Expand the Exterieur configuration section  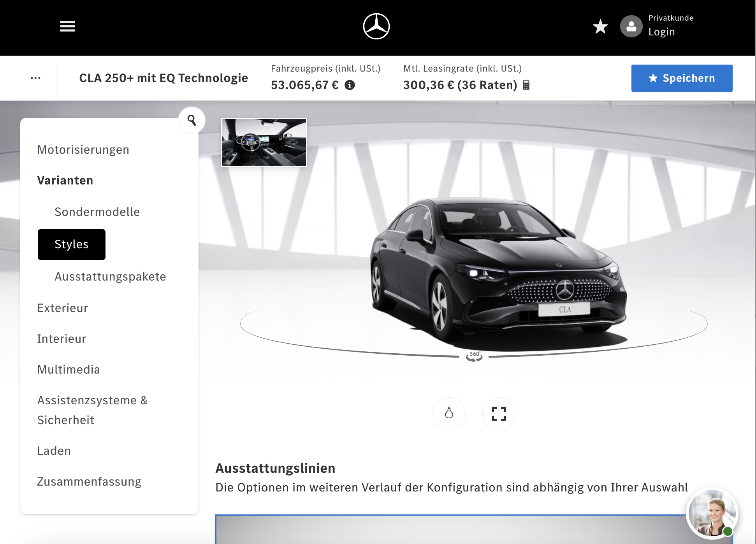[63, 308]
